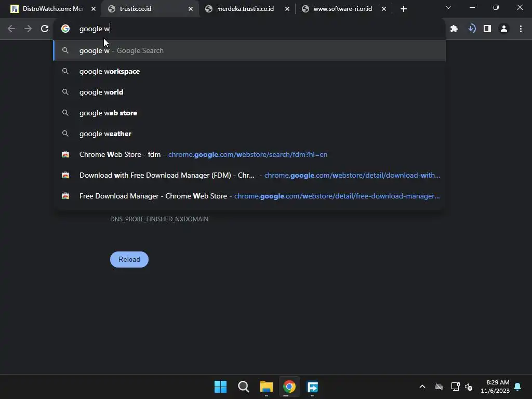Minimize the Chrome window
The image size is (532, 399).
pyautogui.click(x=472, y=7)
